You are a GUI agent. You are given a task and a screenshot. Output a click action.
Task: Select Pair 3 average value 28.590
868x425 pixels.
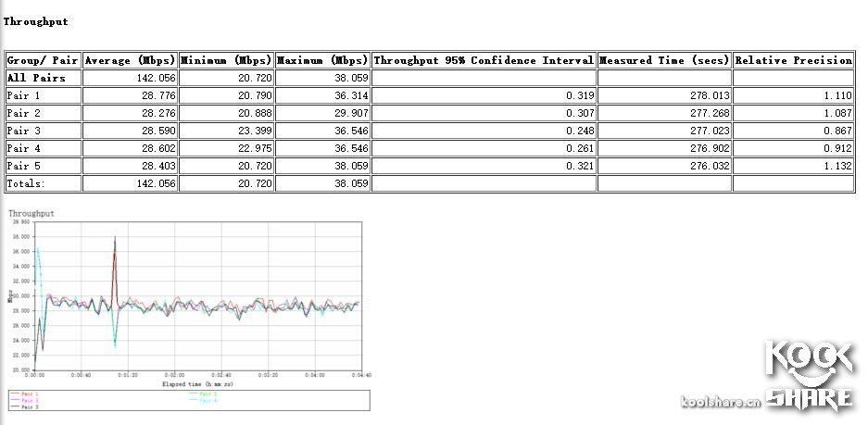point(159,131)
